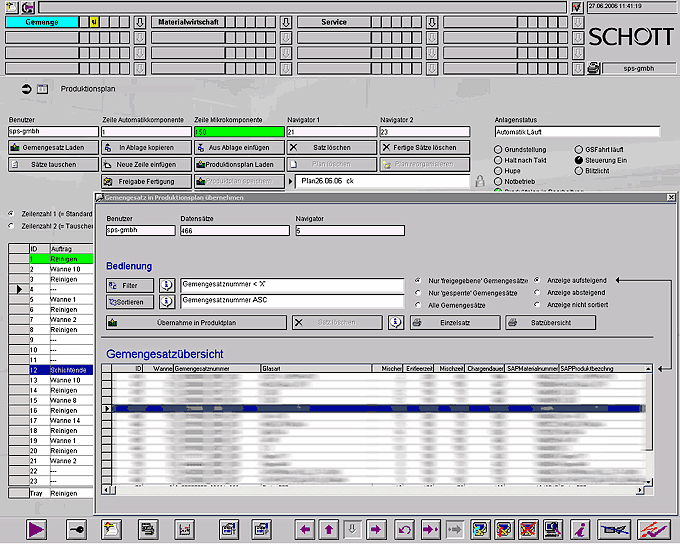The image size is (680, 544).
Task: Click the green Zeile Mikrokomponente field
Action: click(237, 131)
